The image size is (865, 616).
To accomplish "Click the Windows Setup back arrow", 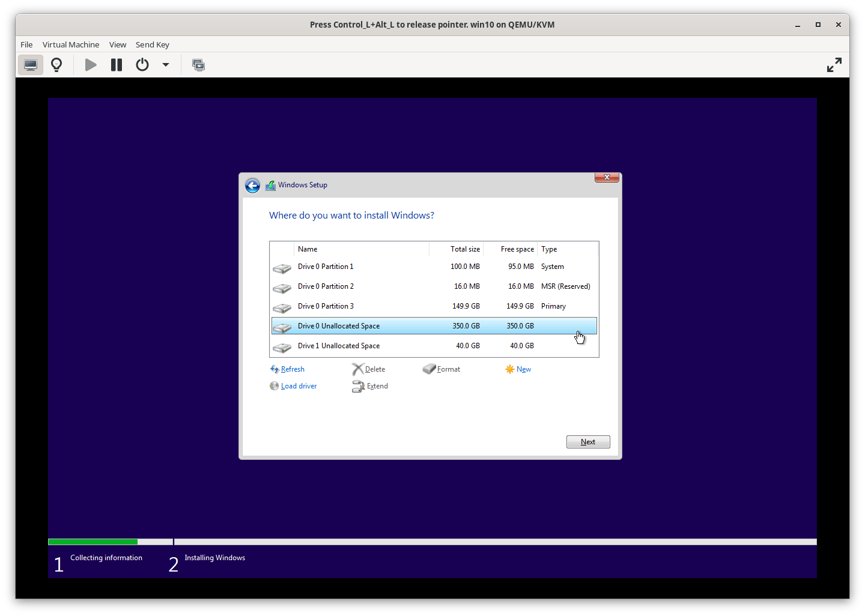I will (253, 186).
